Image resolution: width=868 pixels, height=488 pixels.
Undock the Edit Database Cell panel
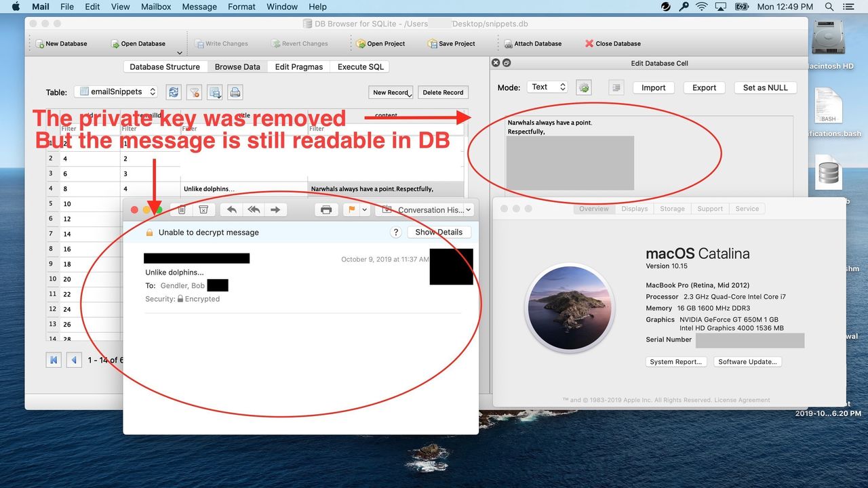[x=506, y=63]
